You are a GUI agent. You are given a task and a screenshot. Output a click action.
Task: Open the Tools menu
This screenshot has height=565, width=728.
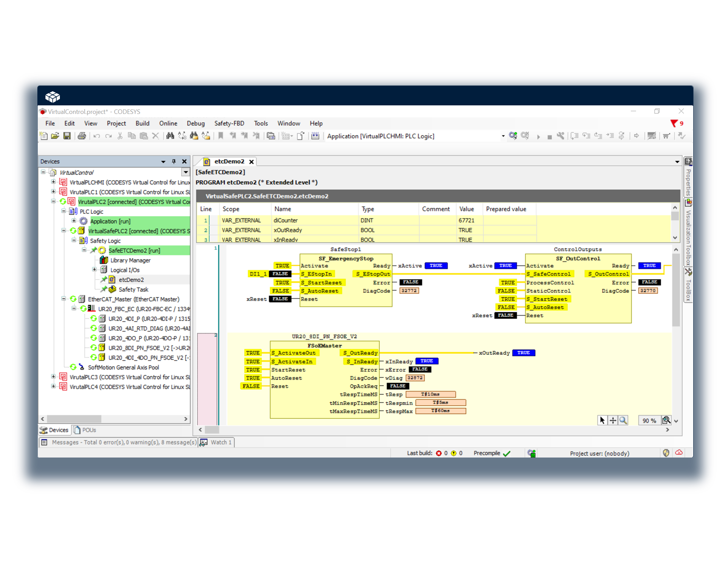[261, 123]
